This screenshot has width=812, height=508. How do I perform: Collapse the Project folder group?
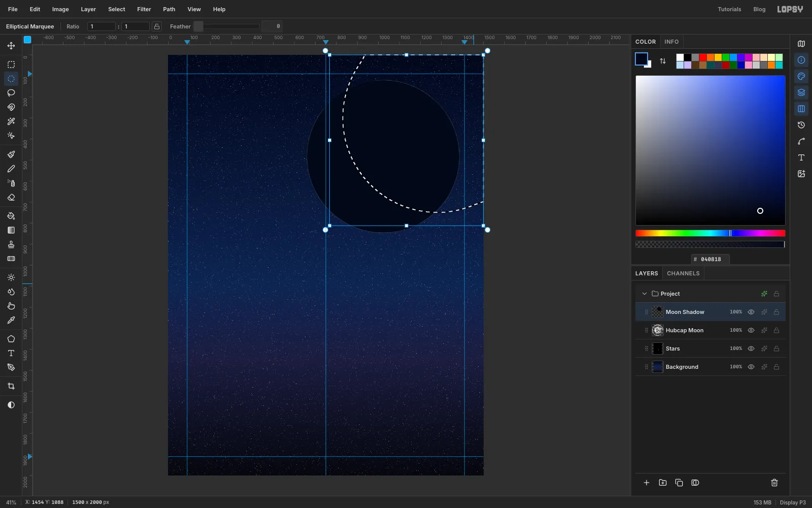pos(645,294)
